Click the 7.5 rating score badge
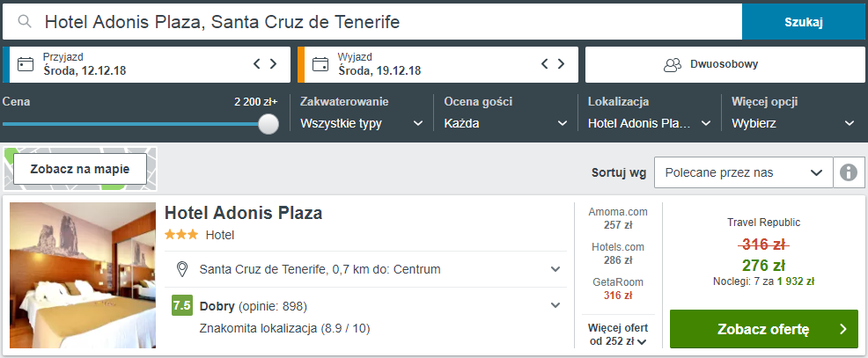The height and width of the screenshot is (358, 868). pos(182,306)
